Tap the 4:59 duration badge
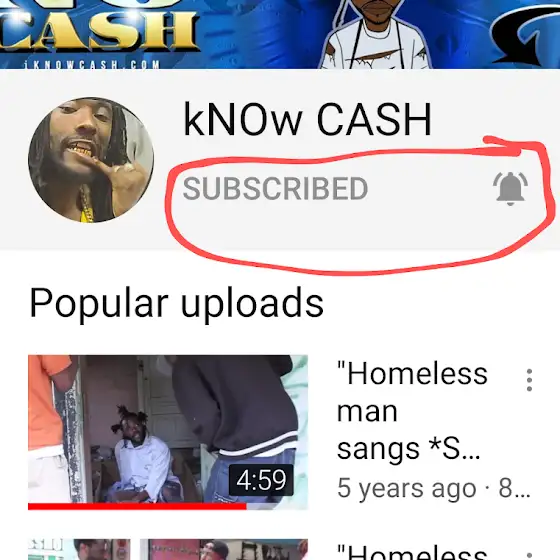 pyautogui.click(x=261, y=480)
